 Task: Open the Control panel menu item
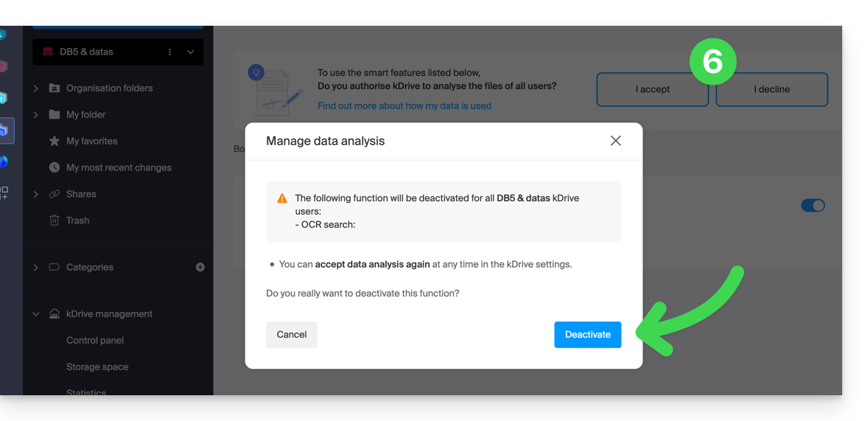94,340
